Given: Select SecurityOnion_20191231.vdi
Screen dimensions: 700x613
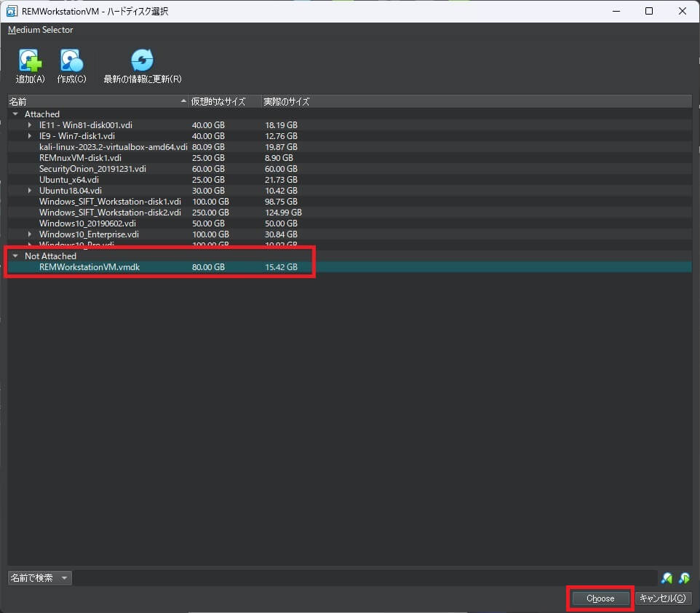Looking at the screenshot, I should click(x=349, y=169).
